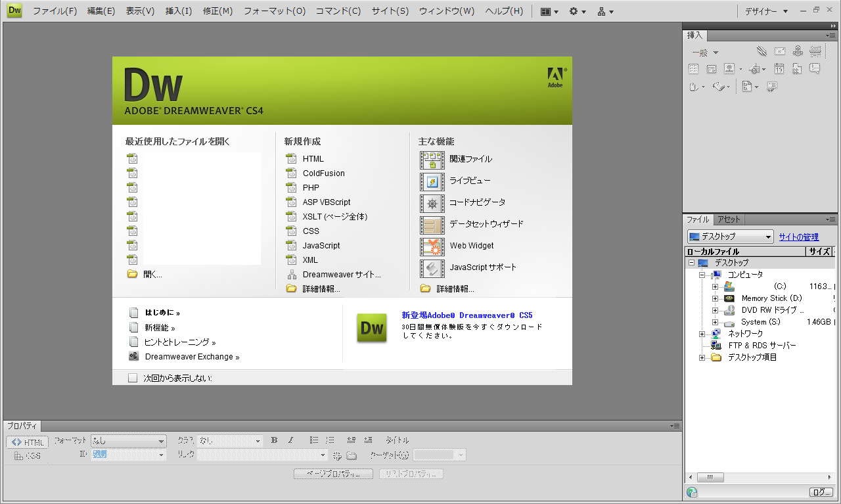Click the layout menu icon in the menu bar
The image size is (841, 504).
[x=549, y=11]
